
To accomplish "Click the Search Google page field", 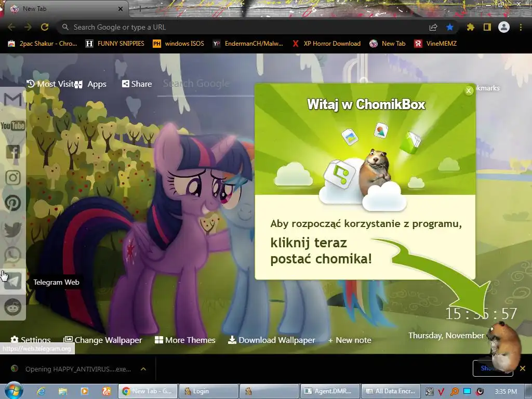I will coord(206,84).
